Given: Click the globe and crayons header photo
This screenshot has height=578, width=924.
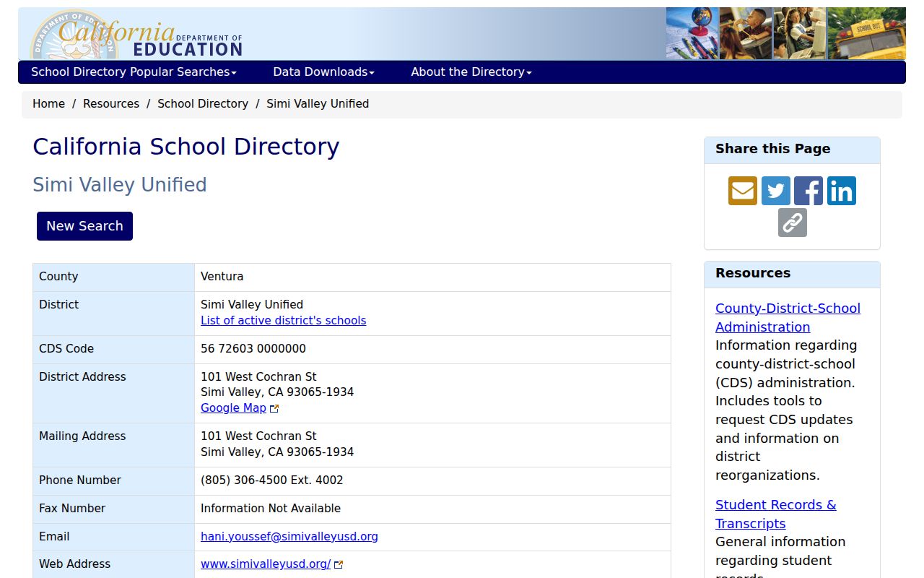Looking at the screenshot, I should pyautogui.click(x=692, y=33).
